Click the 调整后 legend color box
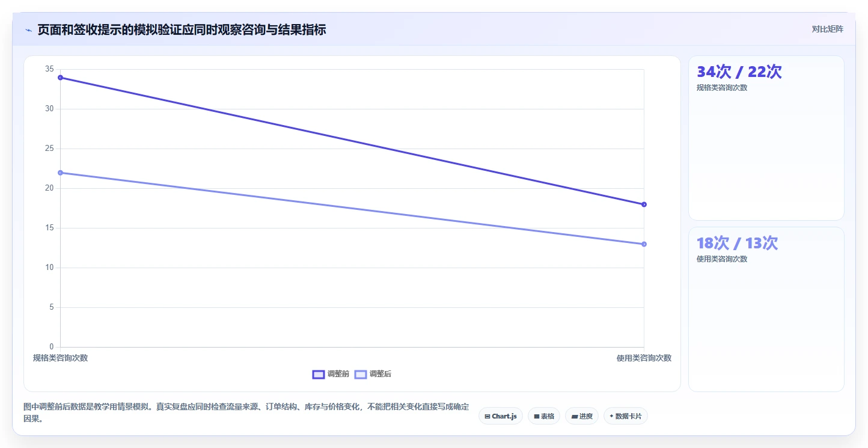The width and height of the screenshot is (868, 448). [x=361, y=374]
